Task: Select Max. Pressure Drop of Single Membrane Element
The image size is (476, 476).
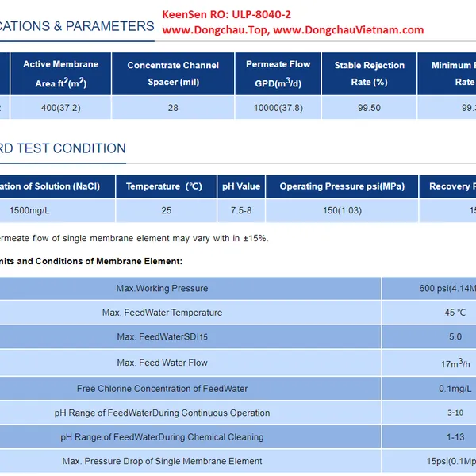Action: 162,461
